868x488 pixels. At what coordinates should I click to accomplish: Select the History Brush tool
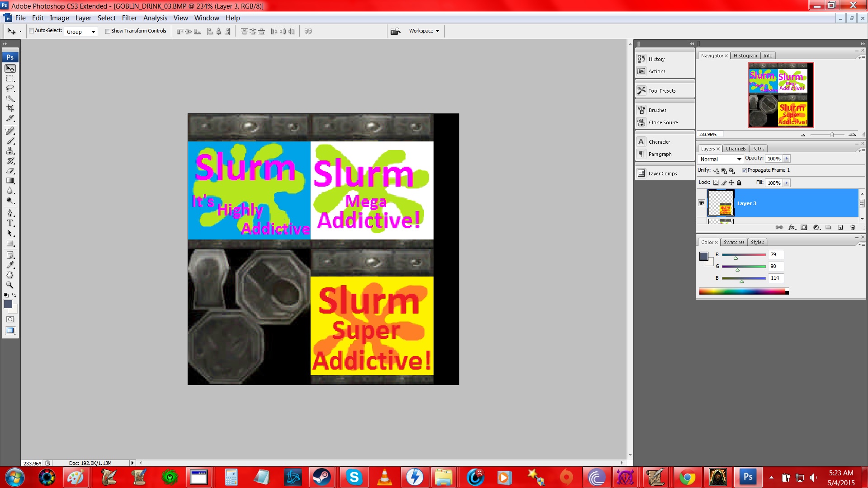pos(10,161)
